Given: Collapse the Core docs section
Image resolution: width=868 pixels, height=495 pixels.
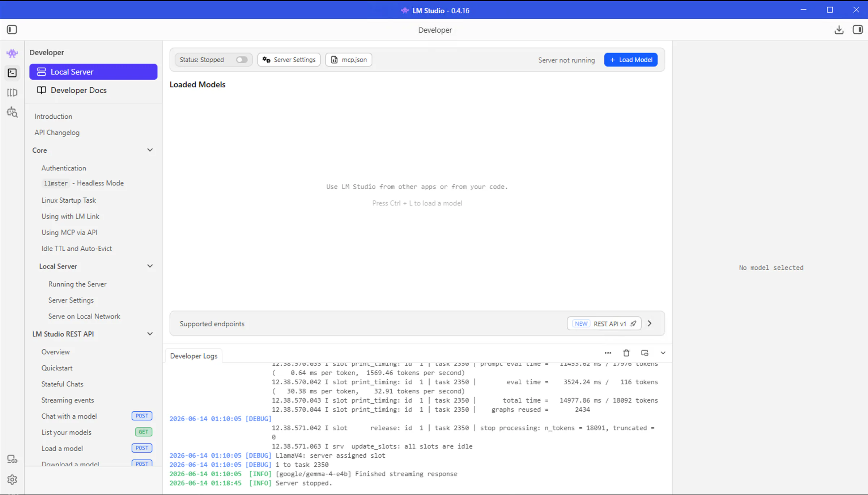Looking at the screenshot, I should coord(150,150).
